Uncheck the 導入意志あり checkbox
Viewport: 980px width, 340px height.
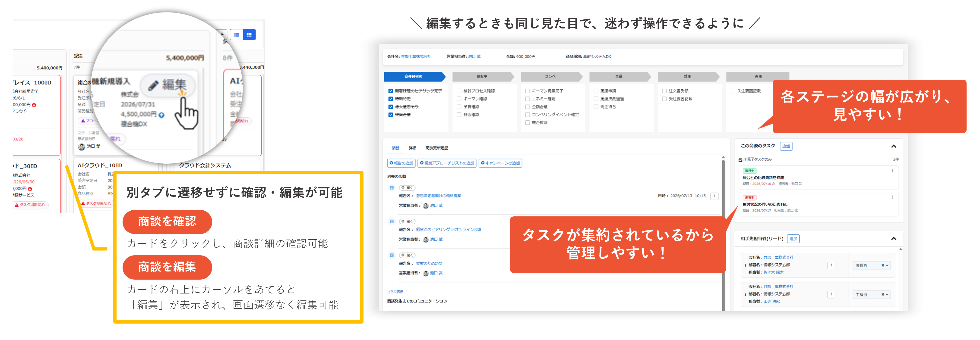[391, 107]
